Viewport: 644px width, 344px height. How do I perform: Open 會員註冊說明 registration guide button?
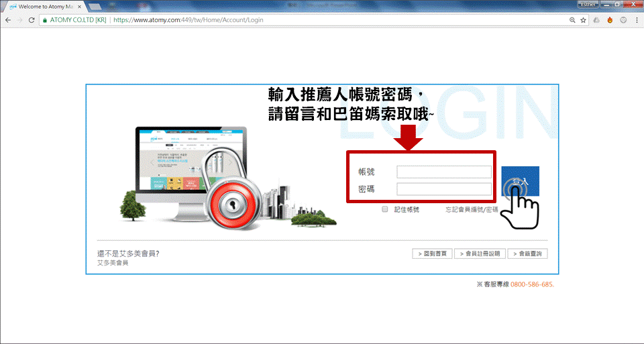pos(480,253)
